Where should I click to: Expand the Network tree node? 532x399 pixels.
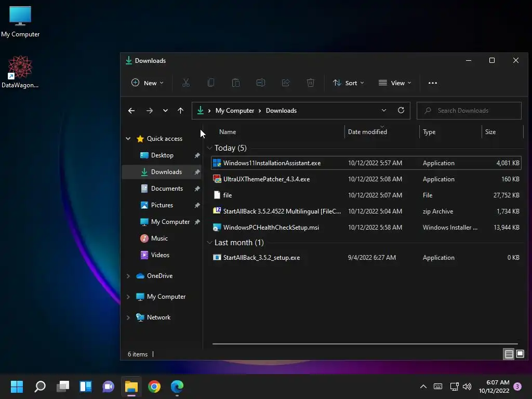[128, 317]
